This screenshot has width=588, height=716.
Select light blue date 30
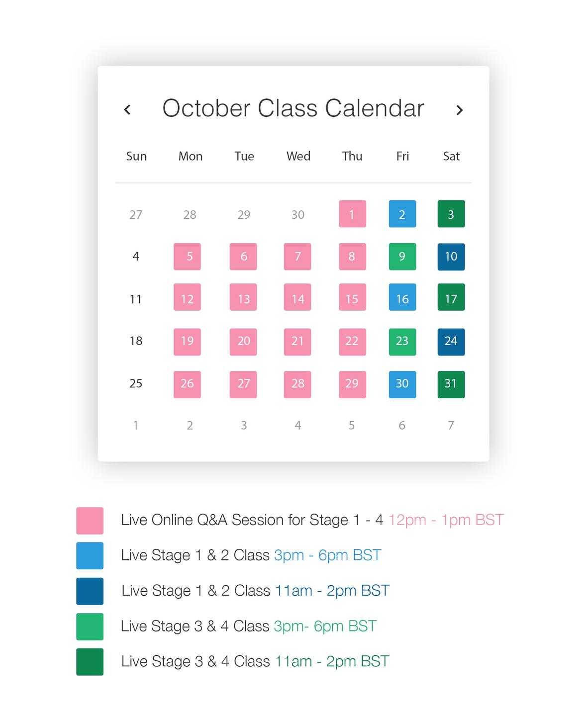tap(402, 384)
